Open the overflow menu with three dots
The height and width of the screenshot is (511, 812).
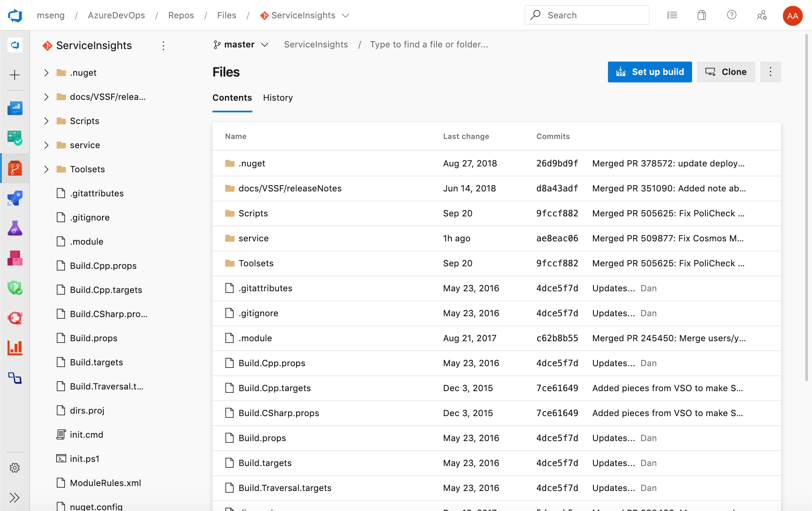pos(770,72)
